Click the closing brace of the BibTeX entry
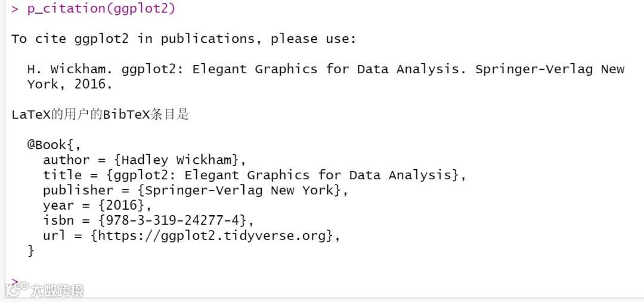The image size is (644, 302). pos(31,251)
